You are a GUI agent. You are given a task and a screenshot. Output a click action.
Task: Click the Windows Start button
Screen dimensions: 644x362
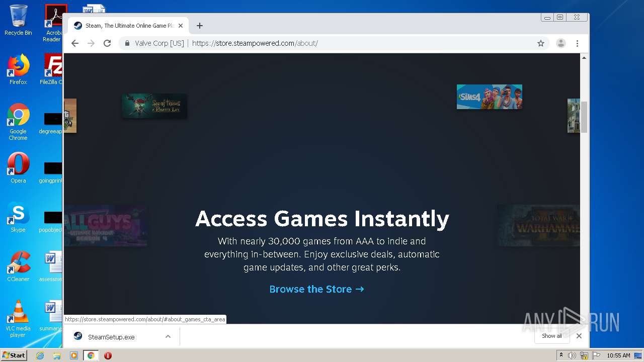point(14,355)
